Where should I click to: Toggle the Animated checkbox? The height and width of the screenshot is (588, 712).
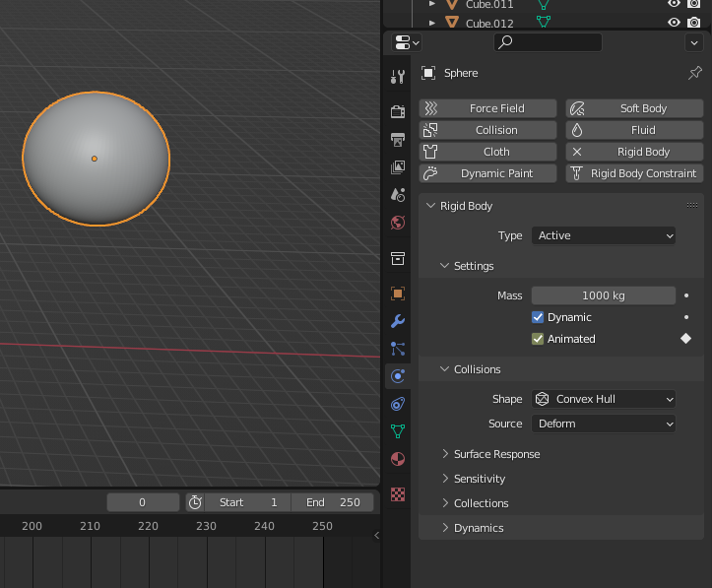click(x=538, y=339)
